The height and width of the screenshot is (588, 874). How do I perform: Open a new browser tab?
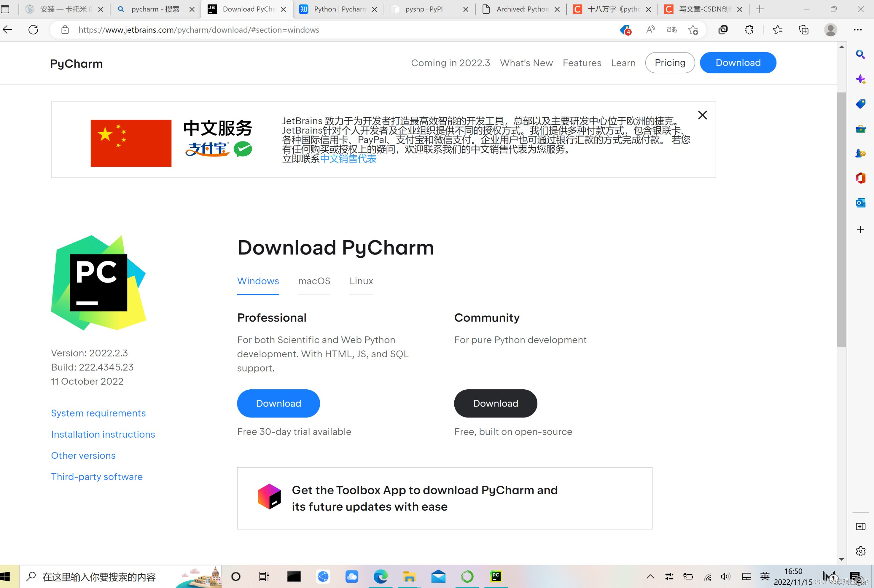pos(760,9)
